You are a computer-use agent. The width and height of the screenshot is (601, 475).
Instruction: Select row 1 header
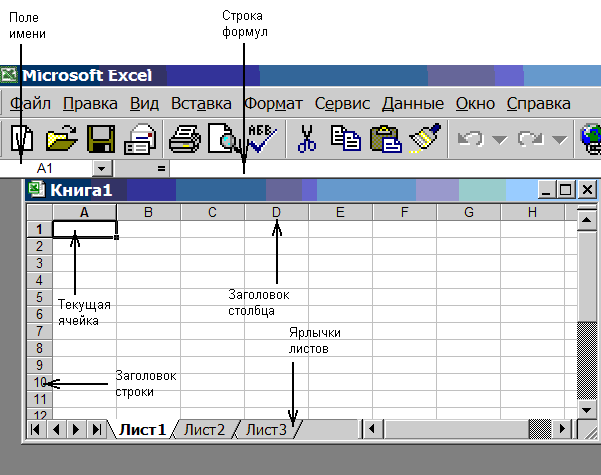(39, 229)
